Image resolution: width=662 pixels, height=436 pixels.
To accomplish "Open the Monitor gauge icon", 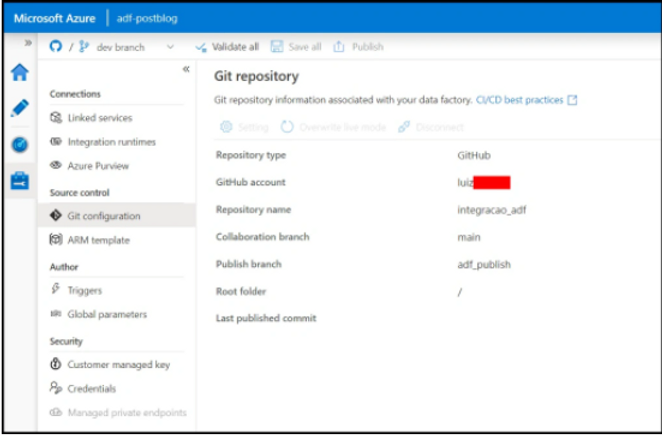I will coord(20,145).
